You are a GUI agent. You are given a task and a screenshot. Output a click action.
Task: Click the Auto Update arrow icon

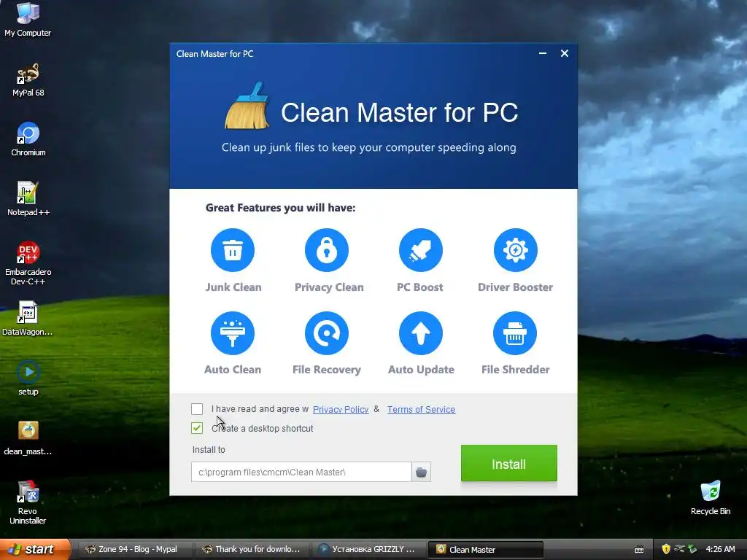click(x=421, y=332)
